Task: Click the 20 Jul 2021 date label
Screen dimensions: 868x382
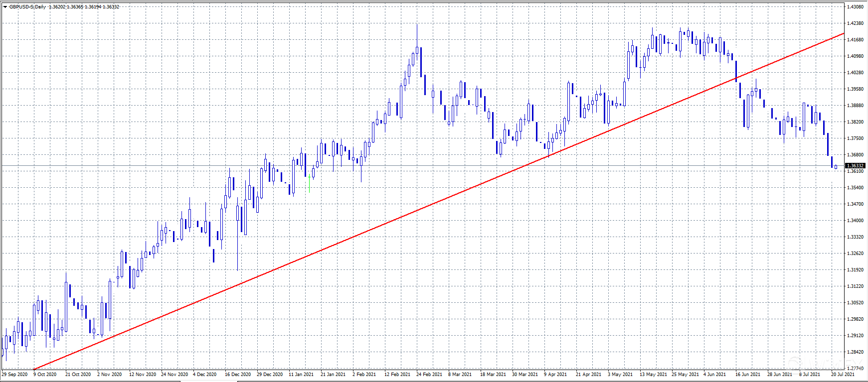Action: point(843,374)
